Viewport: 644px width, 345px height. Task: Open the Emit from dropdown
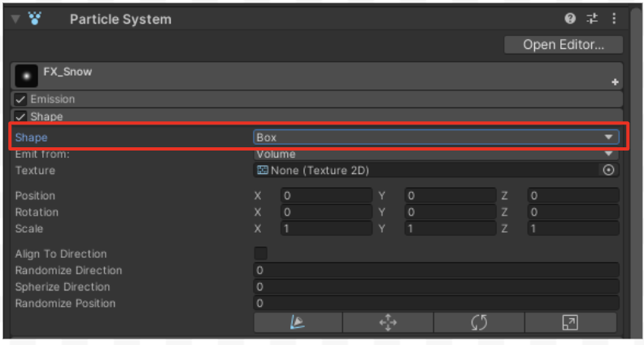tap(436, 154)
